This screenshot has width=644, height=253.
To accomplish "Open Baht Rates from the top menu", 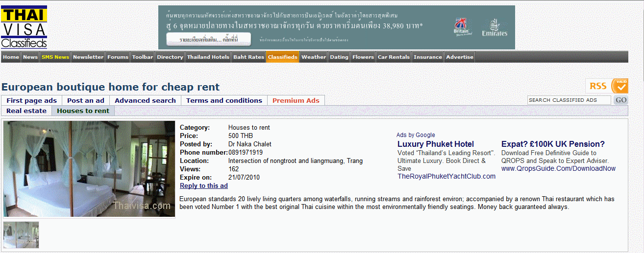I will point(248,57).
